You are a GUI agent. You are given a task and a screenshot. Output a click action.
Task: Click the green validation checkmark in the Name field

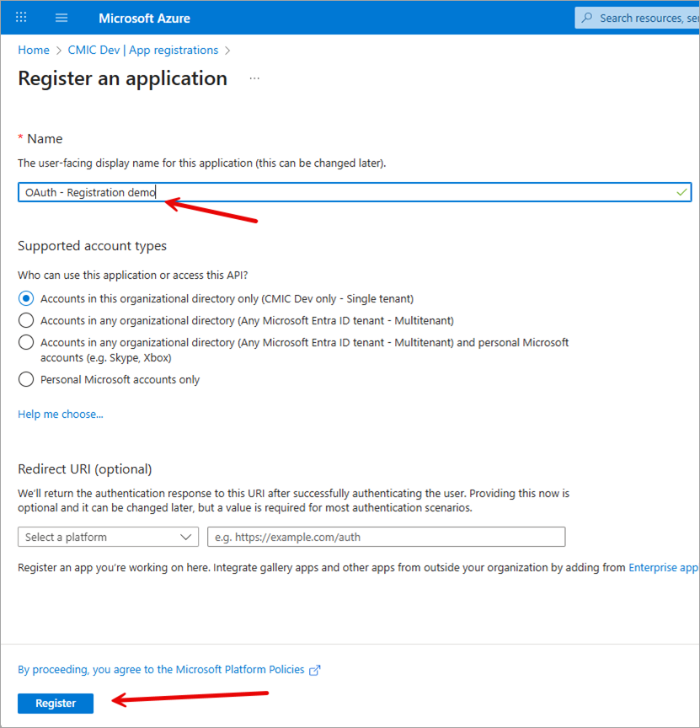681,191
